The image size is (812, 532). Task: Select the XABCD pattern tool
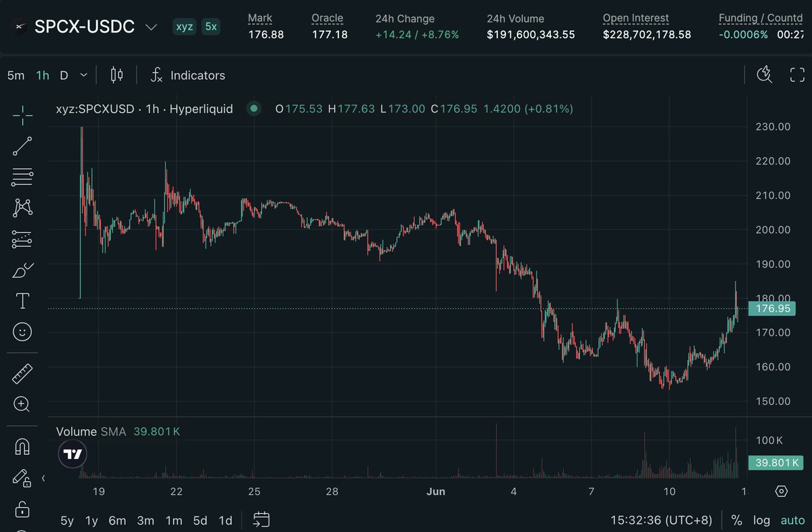[x=22, y=208]
